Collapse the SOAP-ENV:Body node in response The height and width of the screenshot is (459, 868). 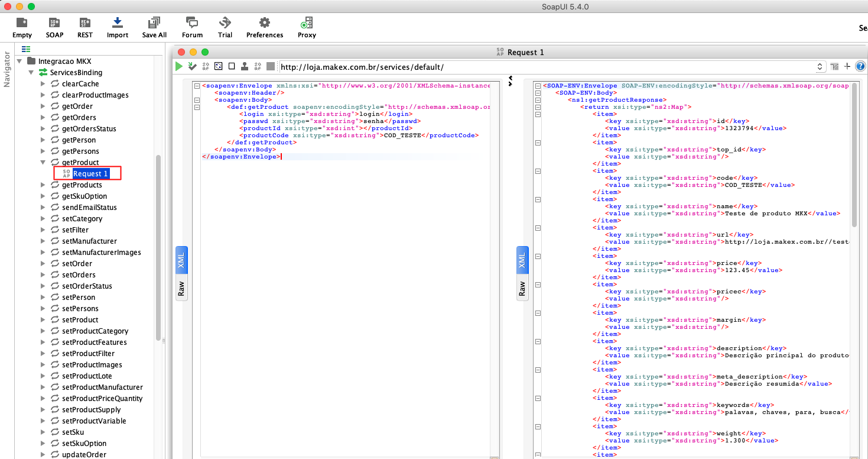(x=538, y=93)
